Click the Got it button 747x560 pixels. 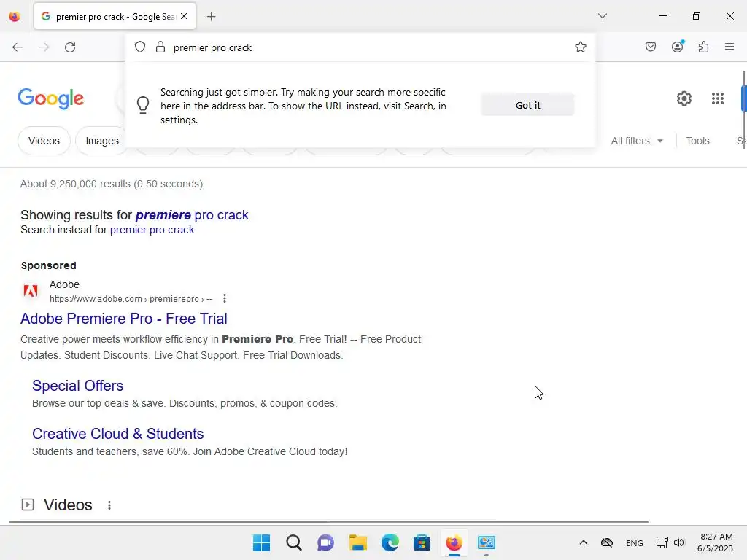click(527, 105)
